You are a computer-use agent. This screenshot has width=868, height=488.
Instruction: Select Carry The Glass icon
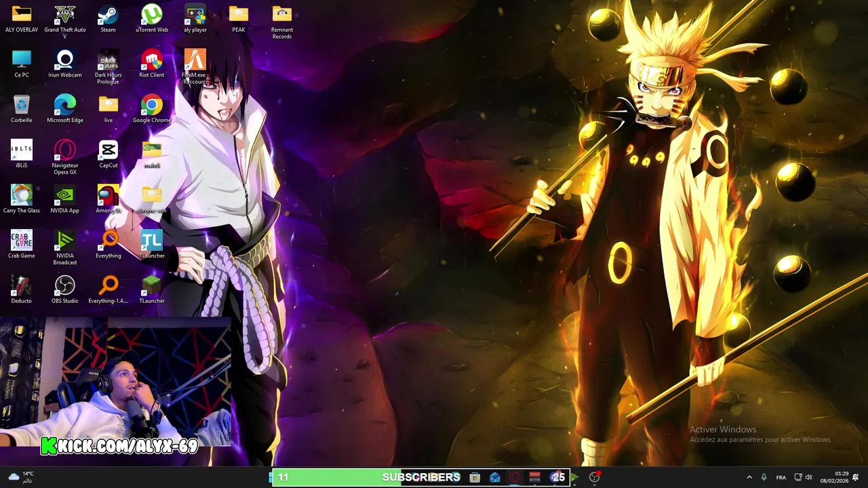[x=22, y=199]
